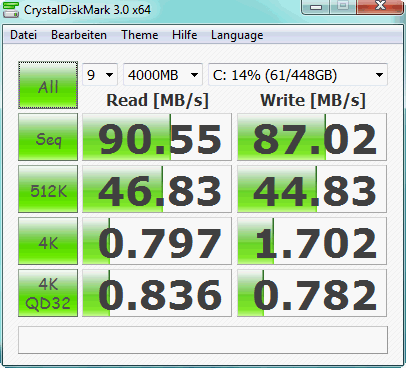Click the Seq read result 90.55

pos(157,137)
